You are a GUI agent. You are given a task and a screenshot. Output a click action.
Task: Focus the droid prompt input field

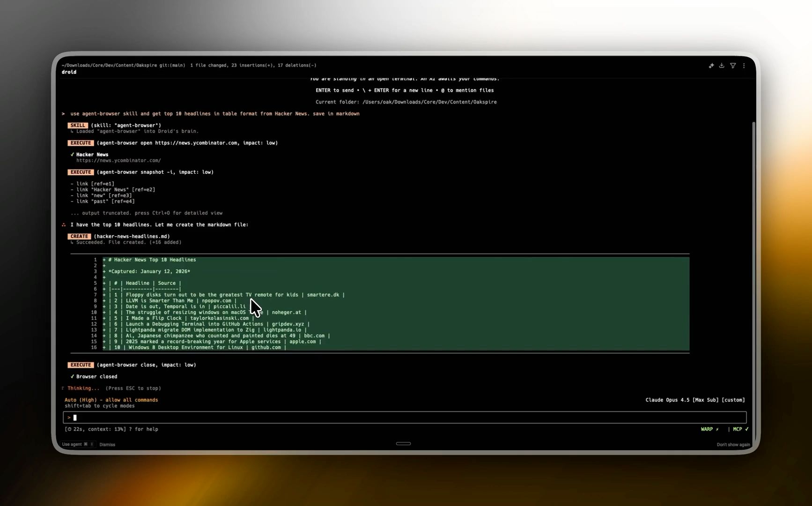pos(405,417)
